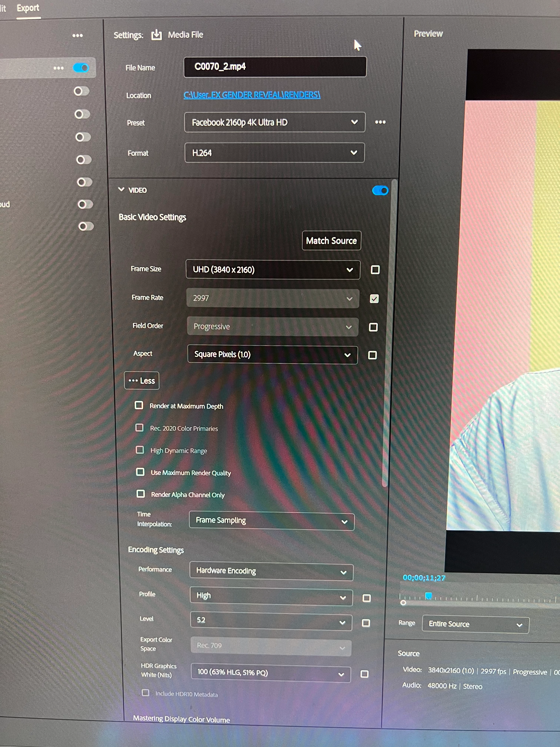Screen dimensions: 560x747
Task: Open three-dot menu on active destination row
Action: click(58, 68)
